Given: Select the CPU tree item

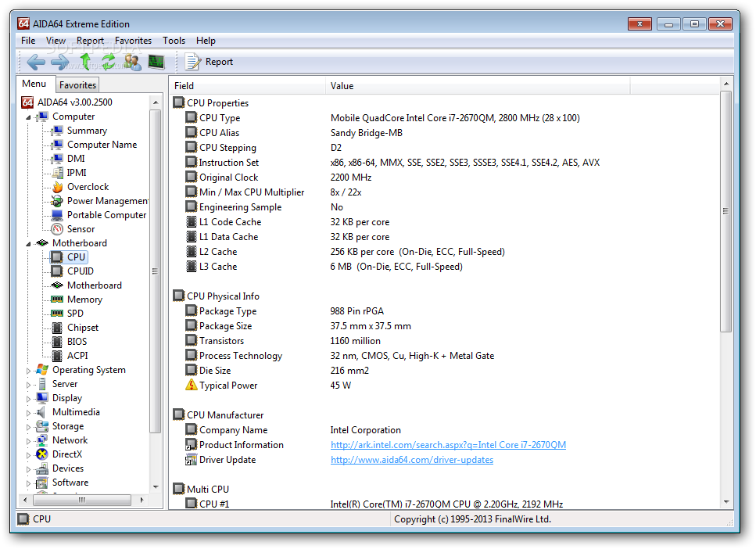Looking at the screenshot, I should point(69,257).
